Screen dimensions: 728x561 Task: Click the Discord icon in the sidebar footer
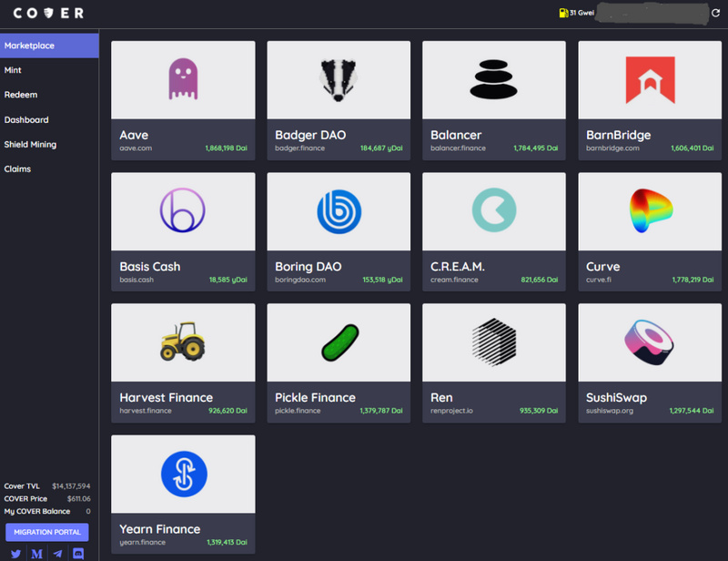[x=78, y=554]
